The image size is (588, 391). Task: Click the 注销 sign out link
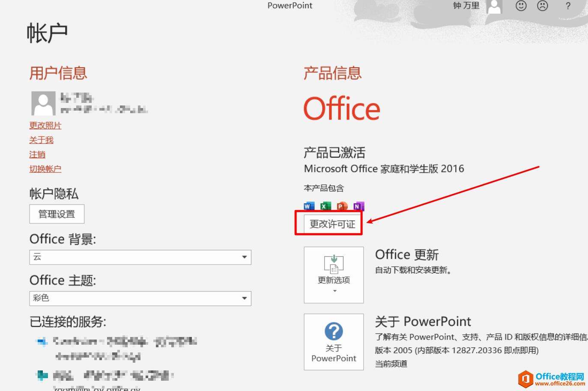37,155
